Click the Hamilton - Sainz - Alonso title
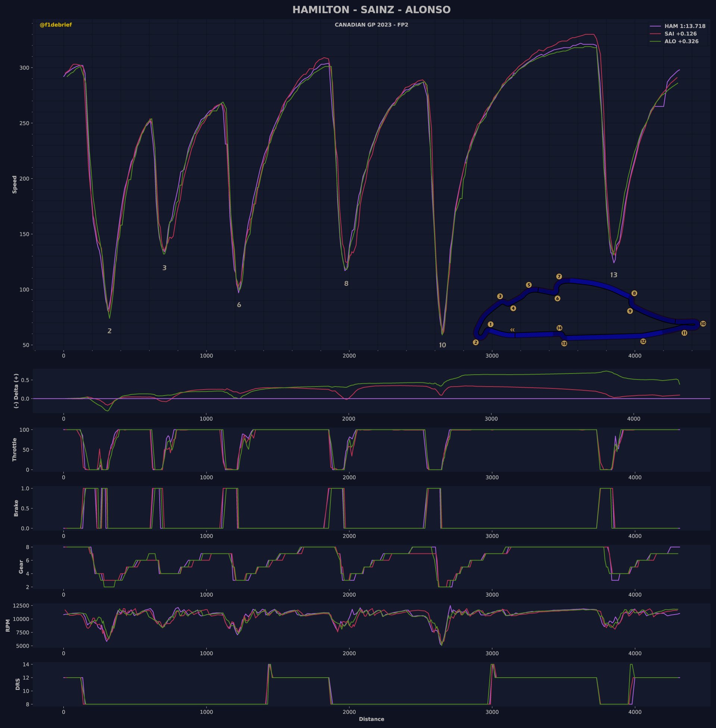 pyautogui.click(x=371, y=10)
